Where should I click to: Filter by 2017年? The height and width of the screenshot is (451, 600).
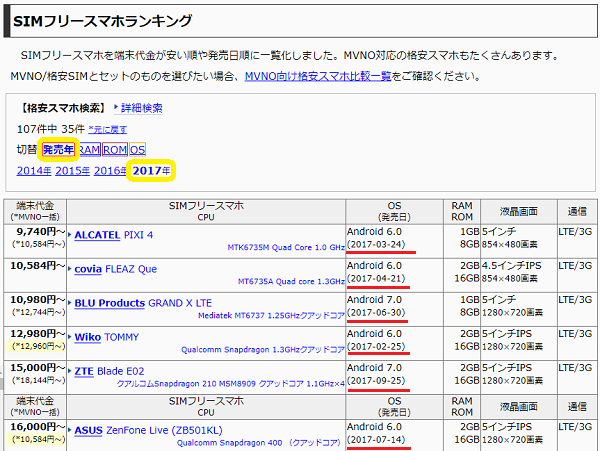click(151, 171)
